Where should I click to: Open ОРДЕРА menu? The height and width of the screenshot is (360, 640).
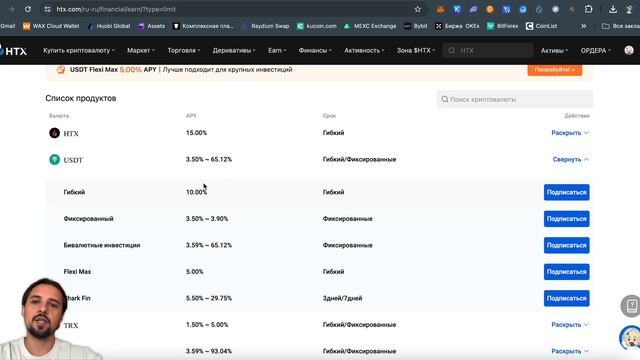coord(596,51)
